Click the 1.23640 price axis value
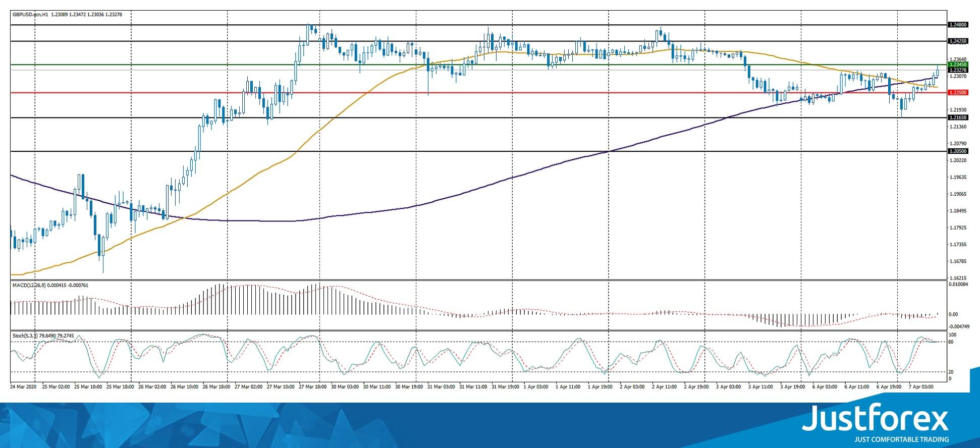This screenshot has height=448, width=980. (958, 59)
